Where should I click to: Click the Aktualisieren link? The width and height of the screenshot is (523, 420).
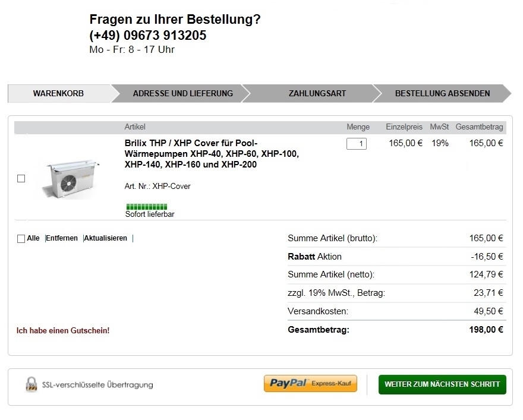106,238
